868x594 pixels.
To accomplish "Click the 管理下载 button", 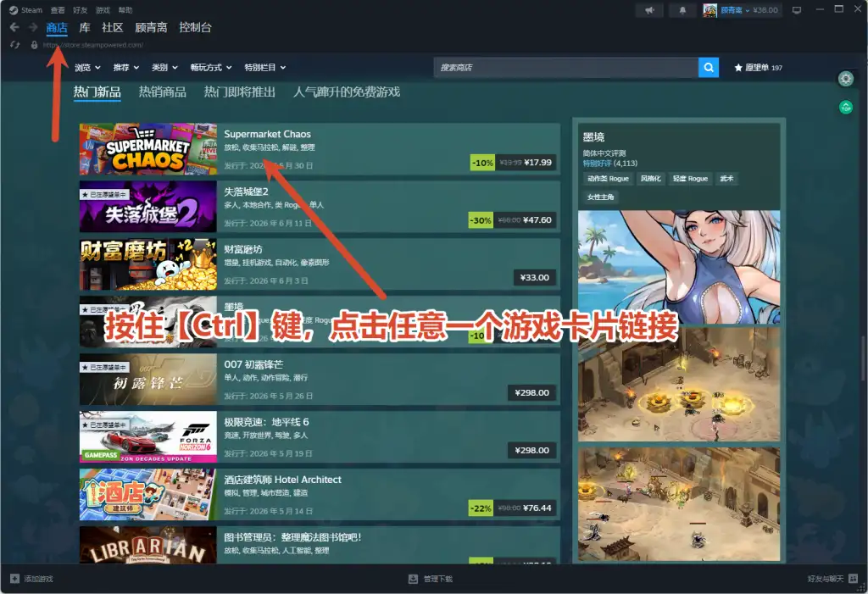I will click(x=430, y=579).
